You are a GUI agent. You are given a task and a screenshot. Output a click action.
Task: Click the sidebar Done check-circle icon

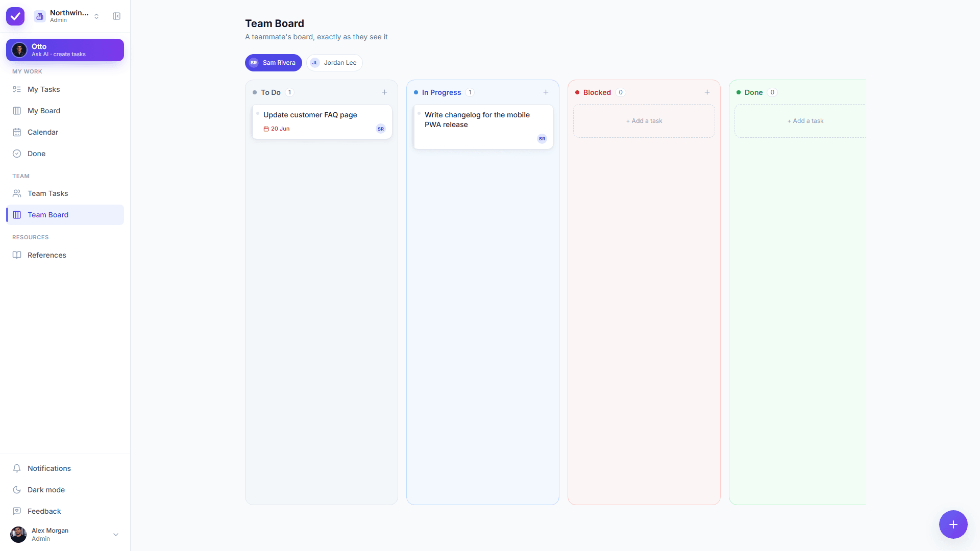coord(17,154)
